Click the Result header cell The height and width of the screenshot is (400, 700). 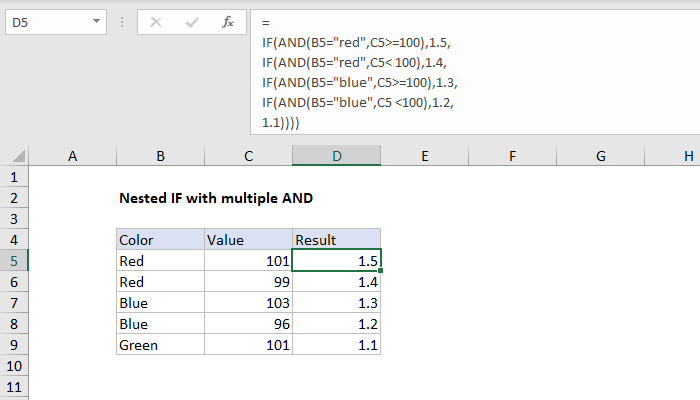coord(336,240)
